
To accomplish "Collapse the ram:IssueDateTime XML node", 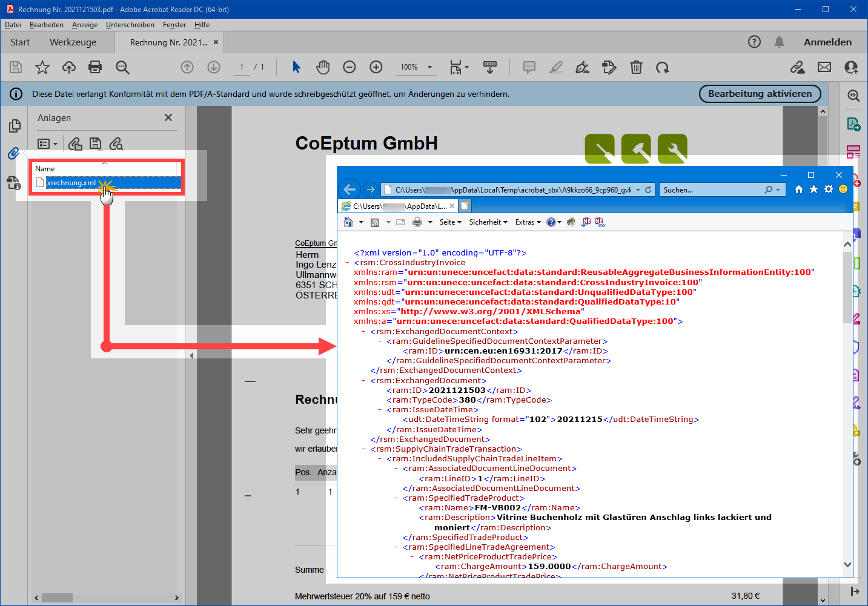I will 380,410.
